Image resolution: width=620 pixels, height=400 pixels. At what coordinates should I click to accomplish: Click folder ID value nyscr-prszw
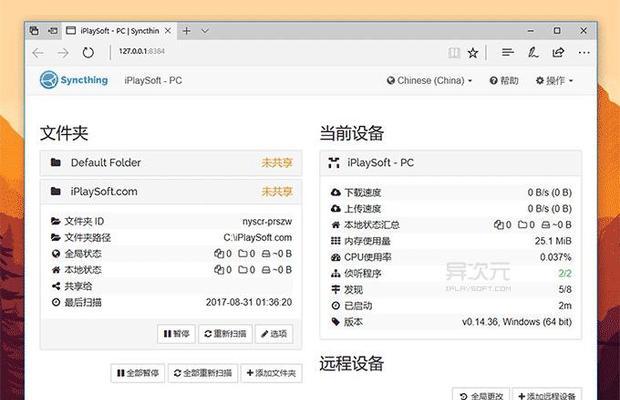(267, 221)
